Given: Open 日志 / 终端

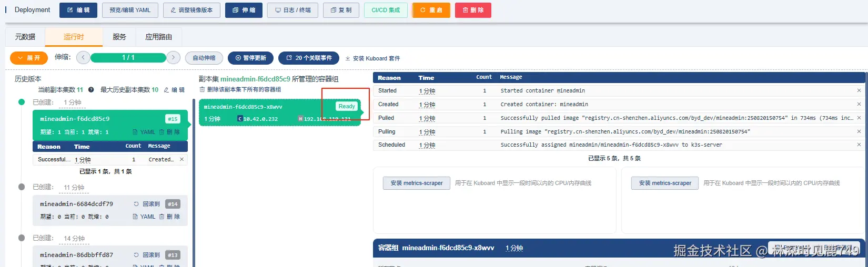Looking at the screenshot, I should pos(292,10).
